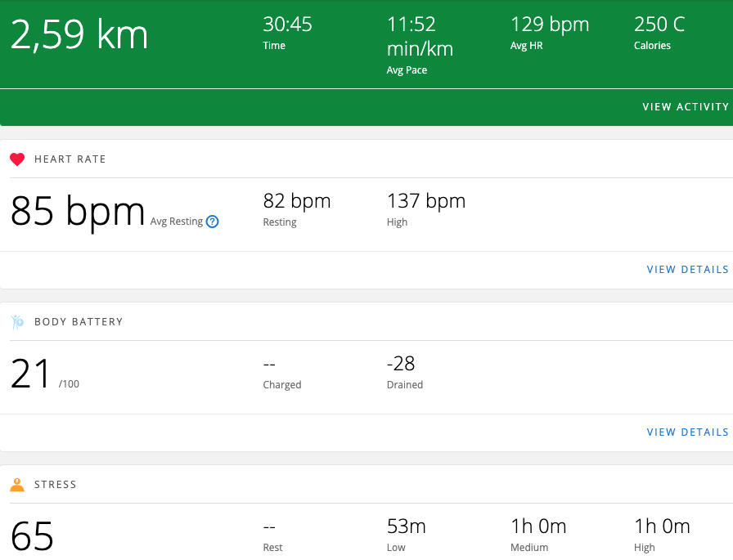Click the 85 bpm average resting value

pos(77,211)
